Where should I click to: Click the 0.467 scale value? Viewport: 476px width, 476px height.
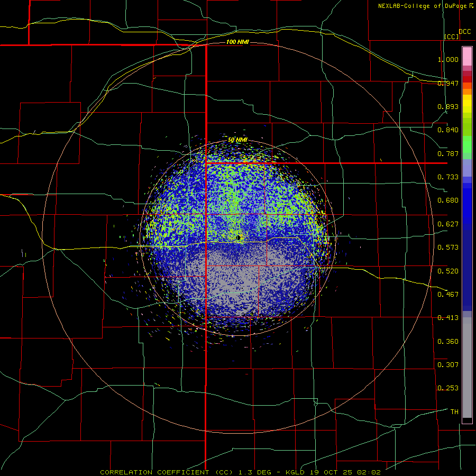click(448, 295)
